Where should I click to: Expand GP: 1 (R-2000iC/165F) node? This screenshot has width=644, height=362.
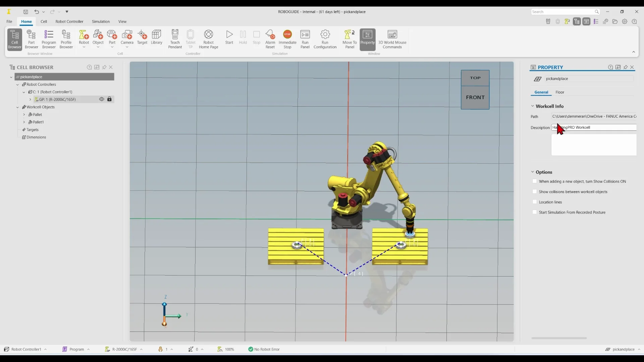point(30,100)
